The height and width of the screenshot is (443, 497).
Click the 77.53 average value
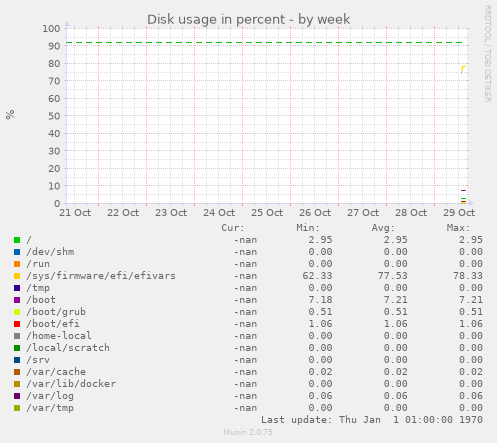[x=392, y=276]
